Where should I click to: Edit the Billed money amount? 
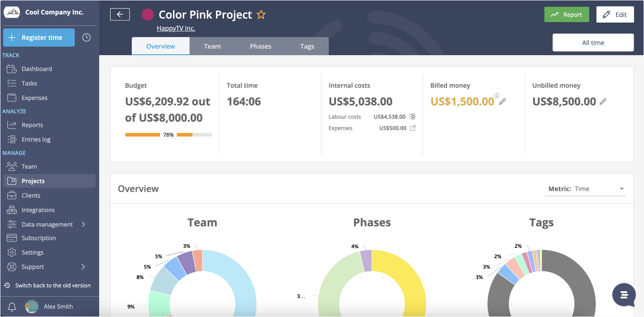pyautogui.click(x=503, y=102)
